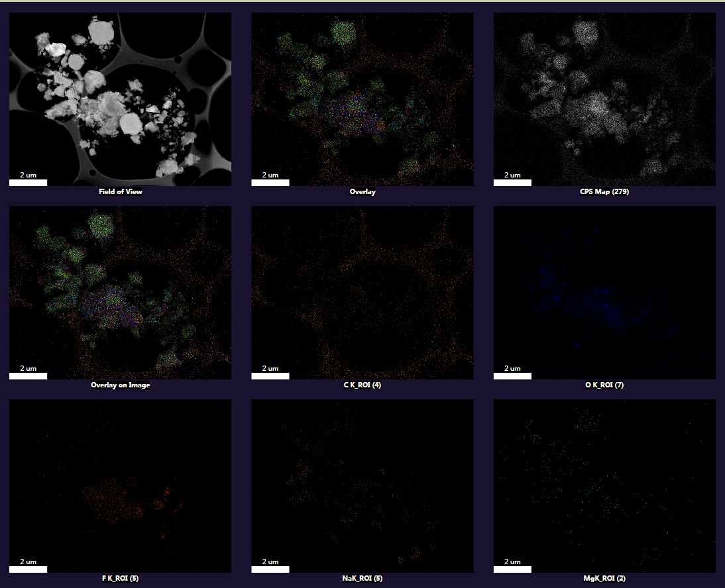Screen dimensions: 725x588
Task: Click the 2 um scale bar in F K_ROI map
Action: (28, 569)
